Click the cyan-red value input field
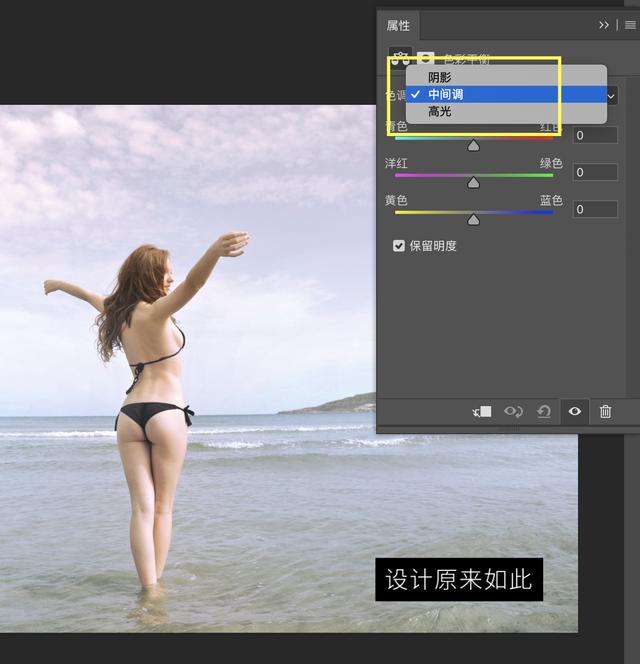 pos(595,135)
